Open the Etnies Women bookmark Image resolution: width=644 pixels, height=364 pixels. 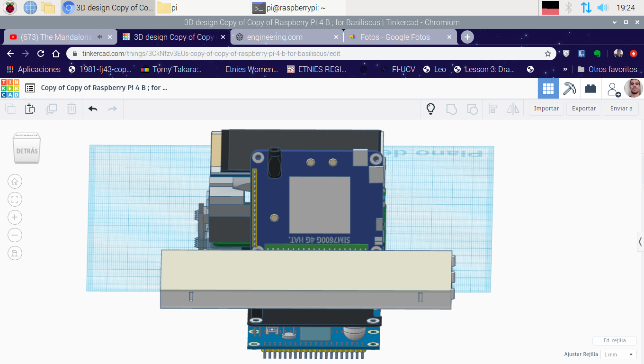click(x=252, y=69)
